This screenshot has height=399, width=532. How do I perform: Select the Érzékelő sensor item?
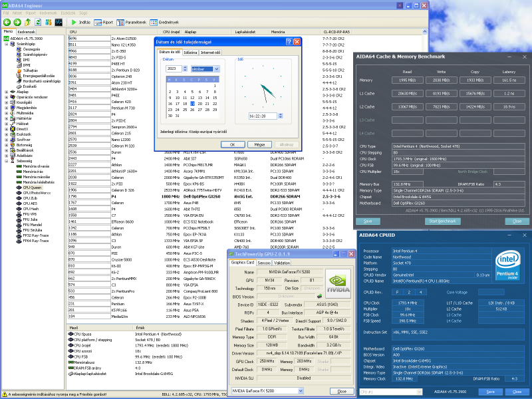pos(30,86)
